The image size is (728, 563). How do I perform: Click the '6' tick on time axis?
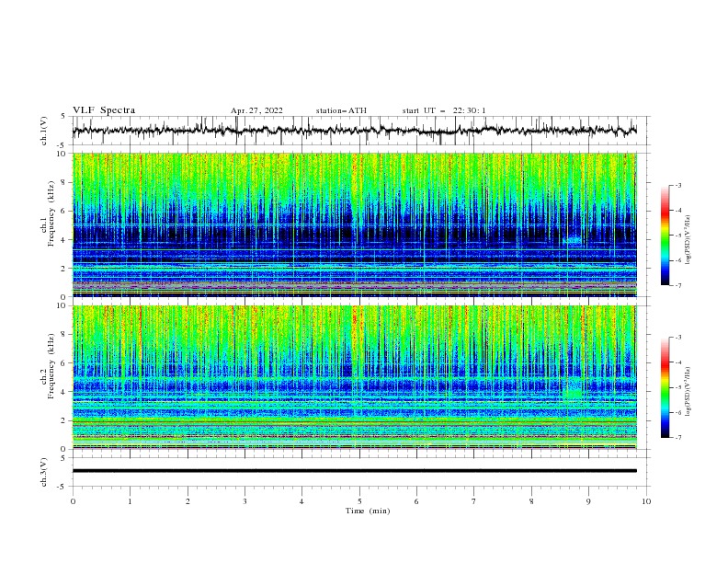click(416, 501)
